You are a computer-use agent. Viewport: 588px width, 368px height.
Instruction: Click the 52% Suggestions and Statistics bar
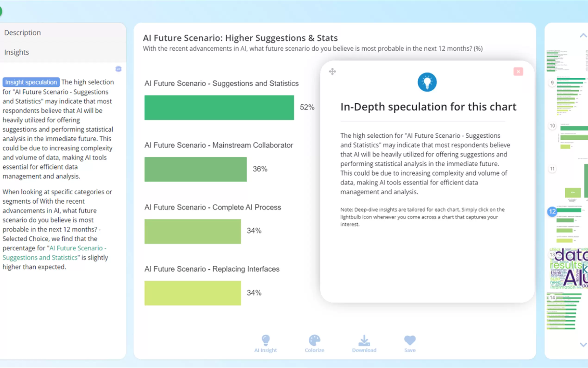[x=219, y=108]
